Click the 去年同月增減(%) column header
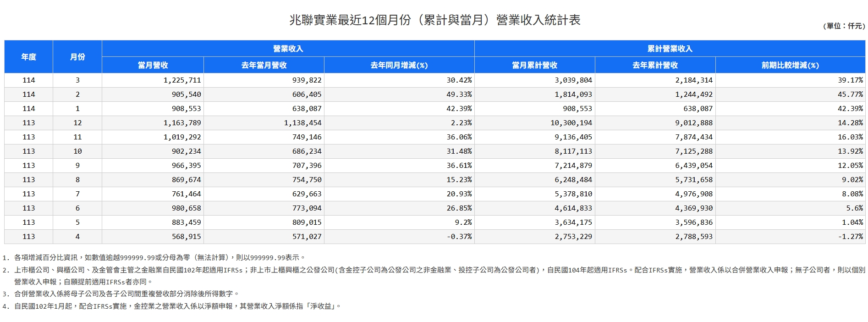 point(399,65)
